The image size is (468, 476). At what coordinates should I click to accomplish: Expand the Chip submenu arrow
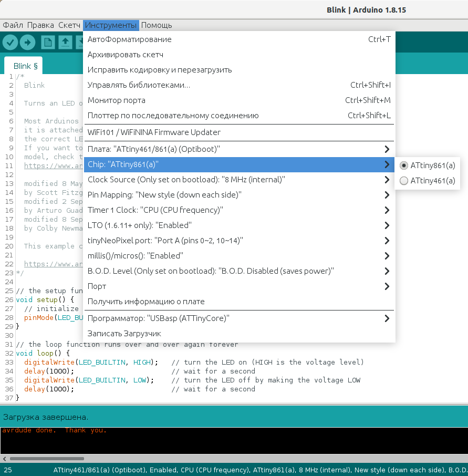[x=387, y=164]
